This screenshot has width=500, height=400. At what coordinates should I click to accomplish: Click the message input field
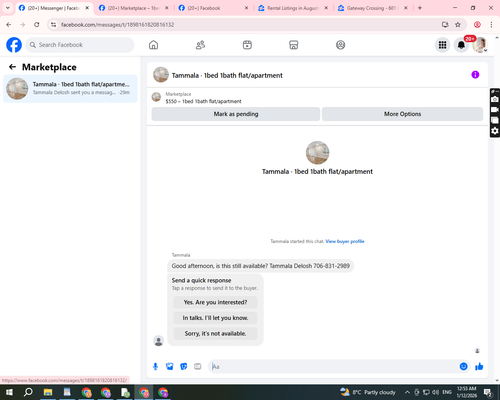tap(335, 367)
